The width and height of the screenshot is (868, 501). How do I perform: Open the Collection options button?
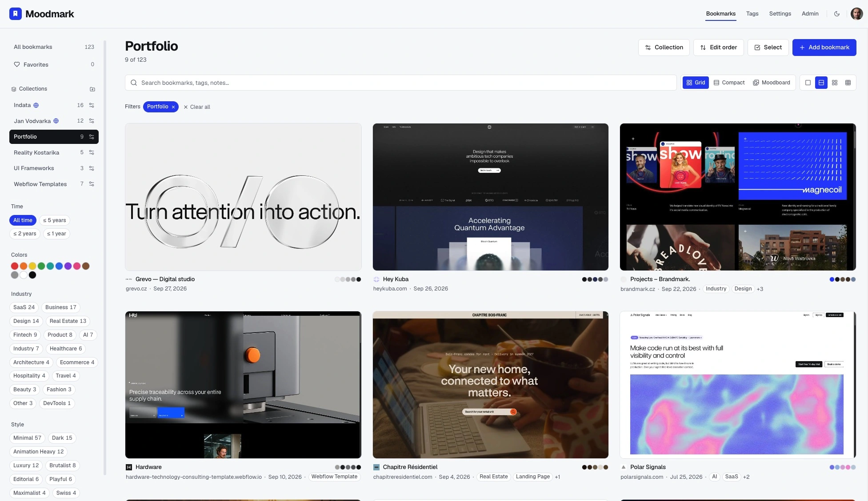[664, 48]
